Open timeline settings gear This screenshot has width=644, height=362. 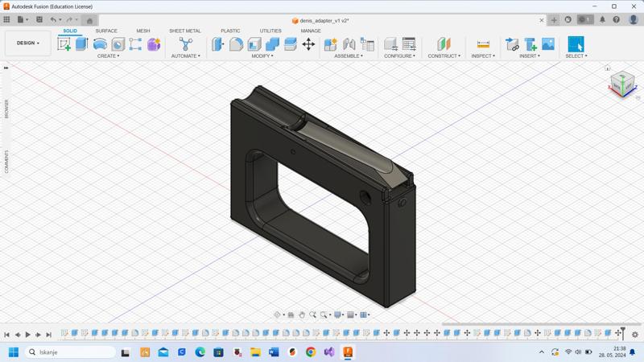[x=635, y=335]
